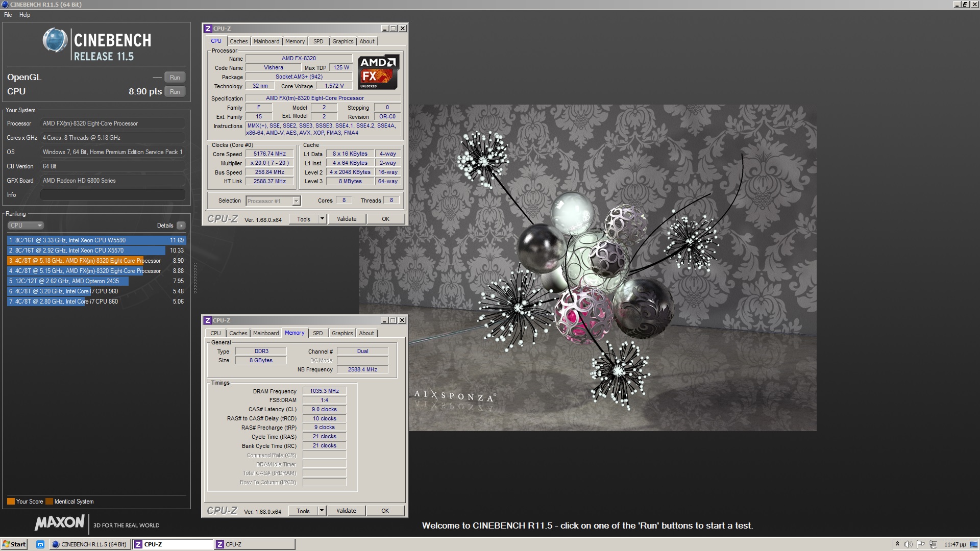Open Processor #1 selection dropdown

(273, 201)
